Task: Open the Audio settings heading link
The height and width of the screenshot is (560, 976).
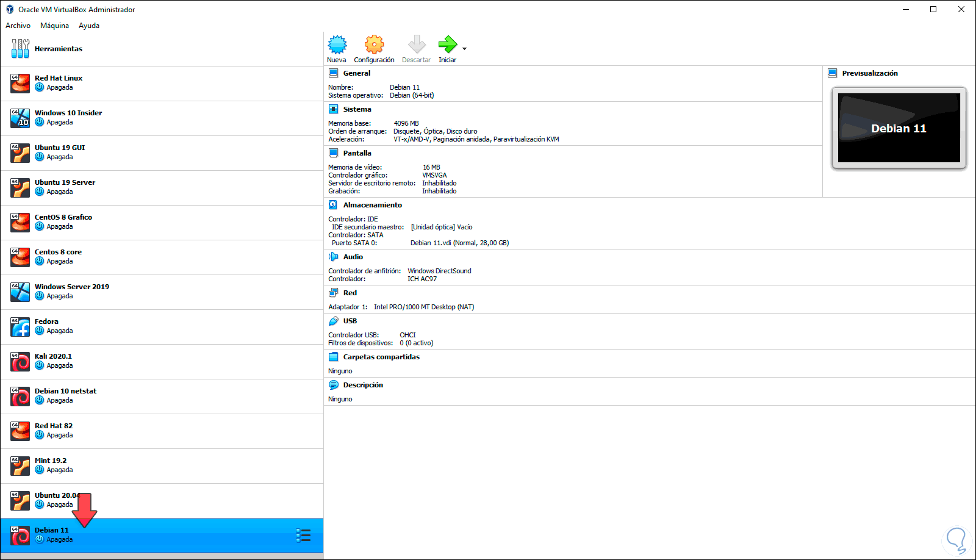Action: pyautogui.click(x=353, y=257)
